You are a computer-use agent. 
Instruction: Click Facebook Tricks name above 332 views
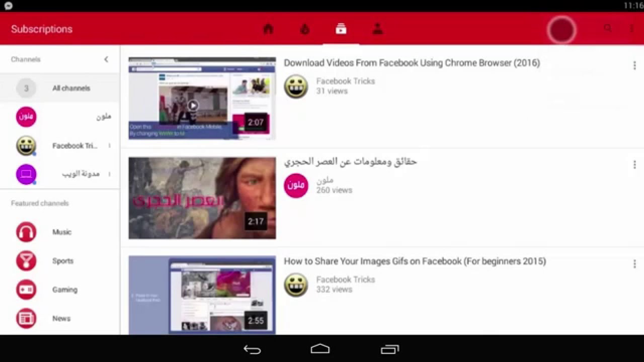coord(346,280)
